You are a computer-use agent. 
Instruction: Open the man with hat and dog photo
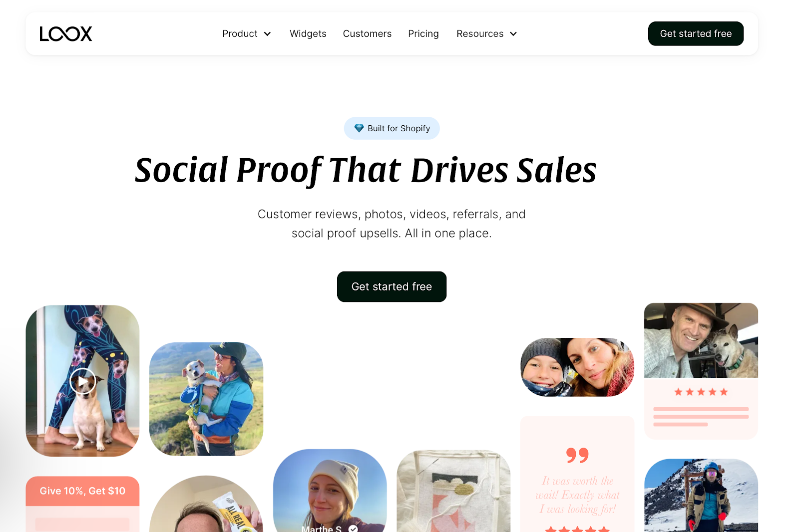click(701, 340)
